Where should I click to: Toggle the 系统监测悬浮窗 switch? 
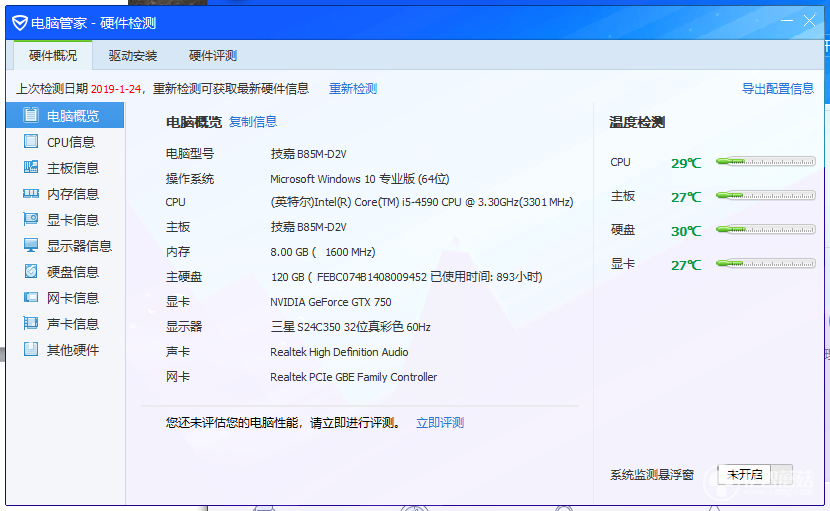(x=755, y=474)
